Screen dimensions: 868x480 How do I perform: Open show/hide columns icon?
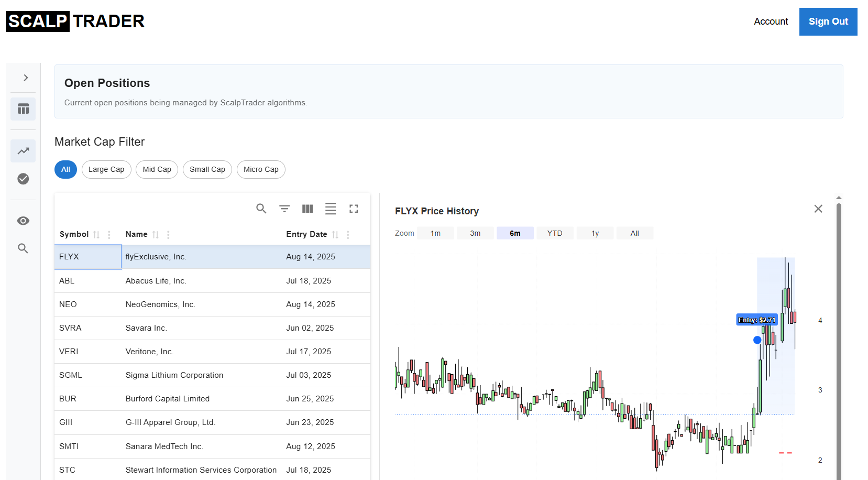click(x=307, y=209)
